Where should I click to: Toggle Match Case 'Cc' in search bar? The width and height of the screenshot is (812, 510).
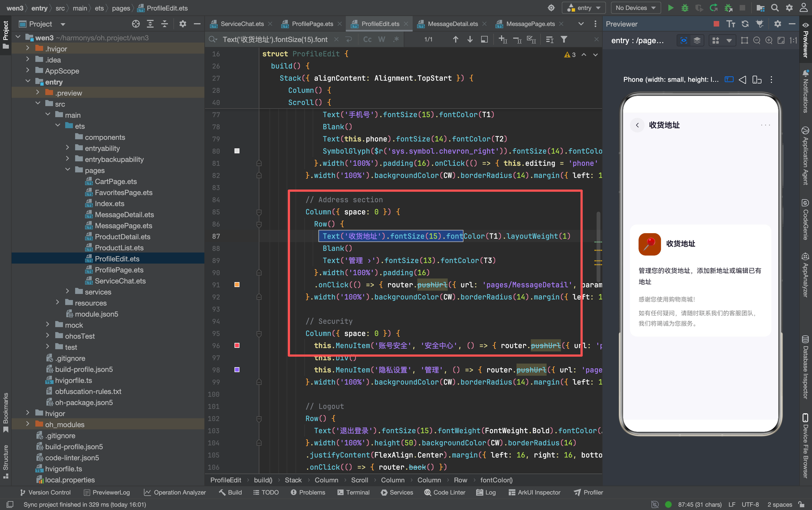367,40
